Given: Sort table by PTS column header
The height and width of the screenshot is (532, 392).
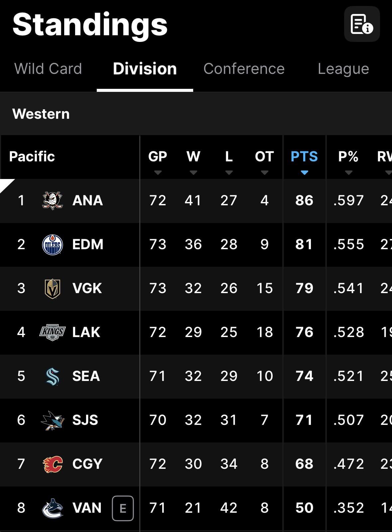Looking at the screenshot, I should point(304,156).
